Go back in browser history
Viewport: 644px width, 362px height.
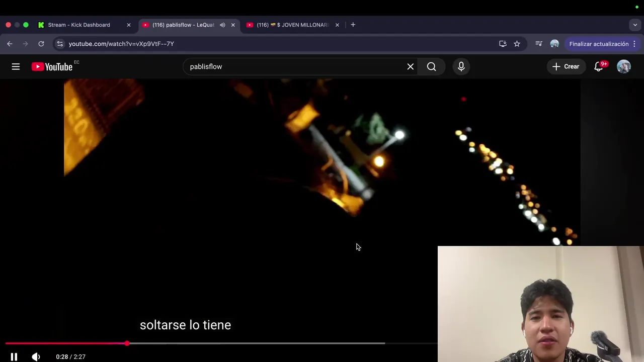(x=10, y=44)
